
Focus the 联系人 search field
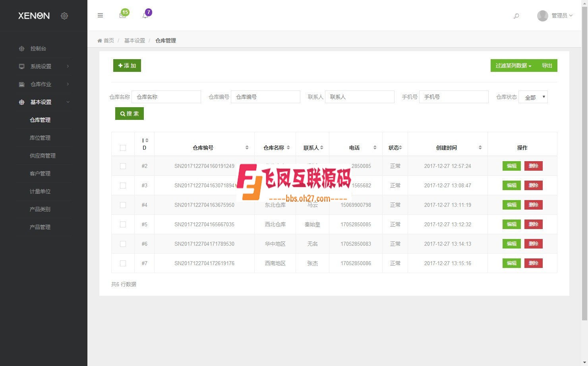click(360, 97)
